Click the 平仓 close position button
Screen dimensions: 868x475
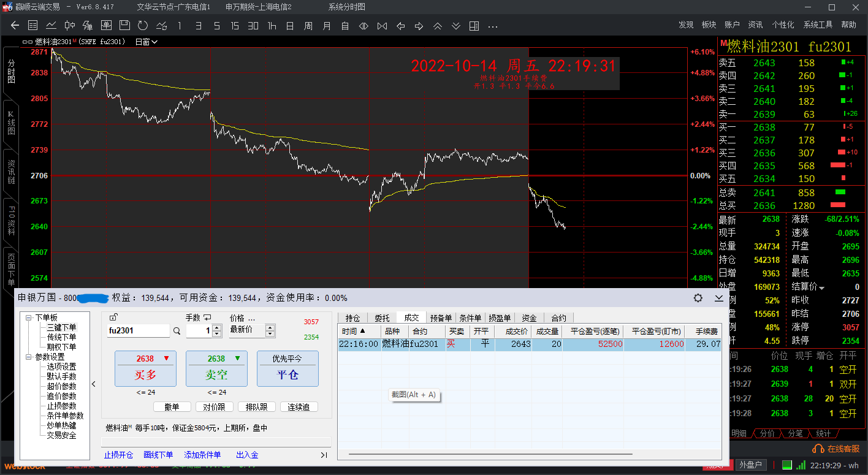click(x=287, y=368)
